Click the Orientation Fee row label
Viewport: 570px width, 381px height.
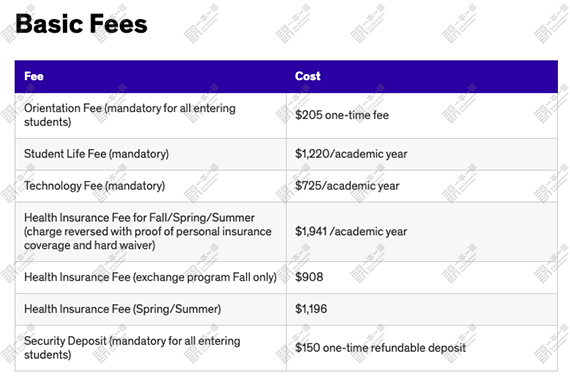tap(129, 115)
